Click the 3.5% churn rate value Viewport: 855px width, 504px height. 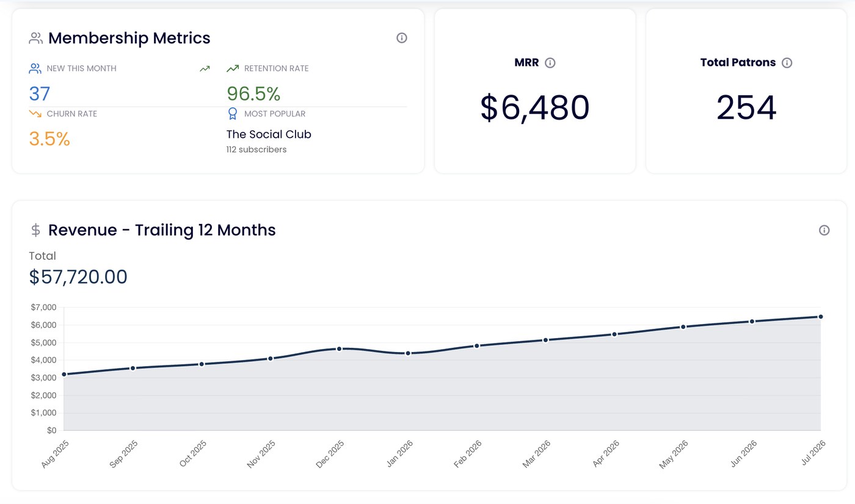click(49, 139)
